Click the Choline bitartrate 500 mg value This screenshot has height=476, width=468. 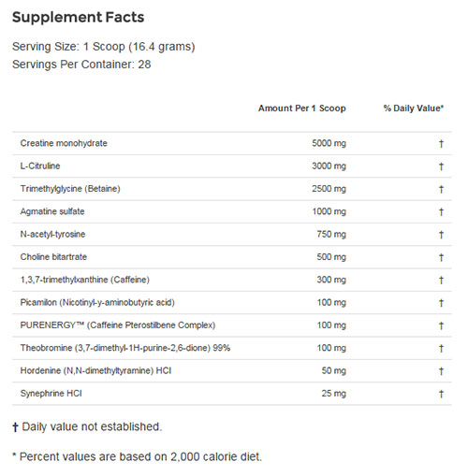point(331,257)
